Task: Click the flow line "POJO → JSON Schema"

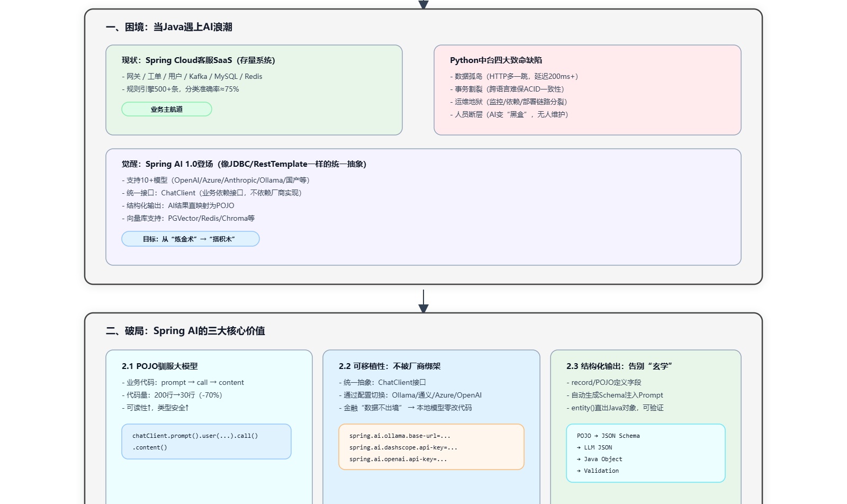Action: pyautogui.click(x=608, y=436)
